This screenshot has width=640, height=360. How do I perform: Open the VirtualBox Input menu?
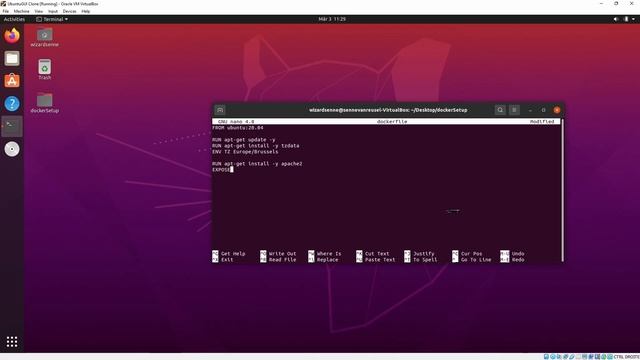[53, 11]
